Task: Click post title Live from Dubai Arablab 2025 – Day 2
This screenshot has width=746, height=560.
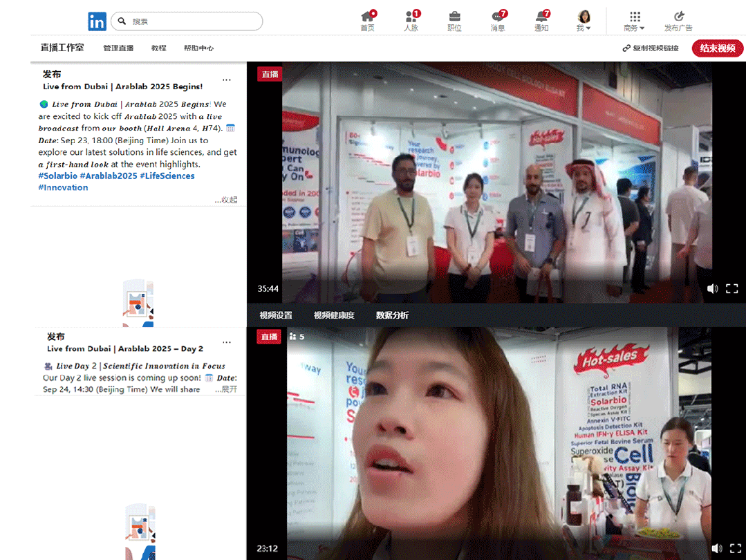Action: tap(125, 348)
